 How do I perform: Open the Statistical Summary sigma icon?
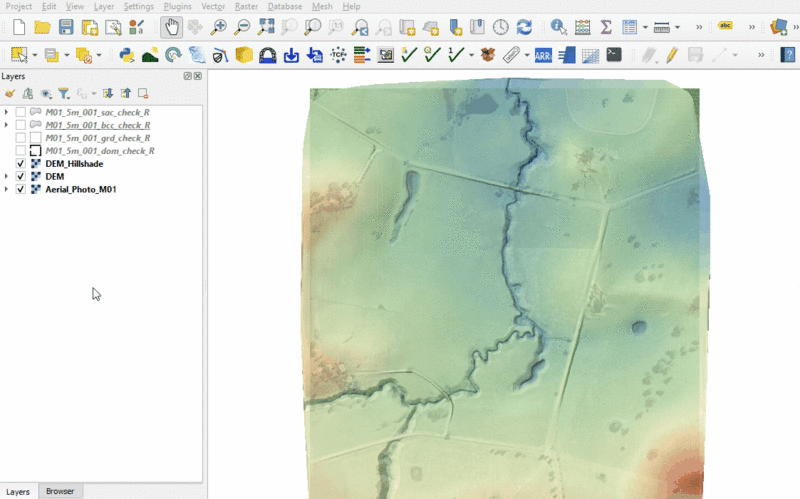tap(605, 27)
